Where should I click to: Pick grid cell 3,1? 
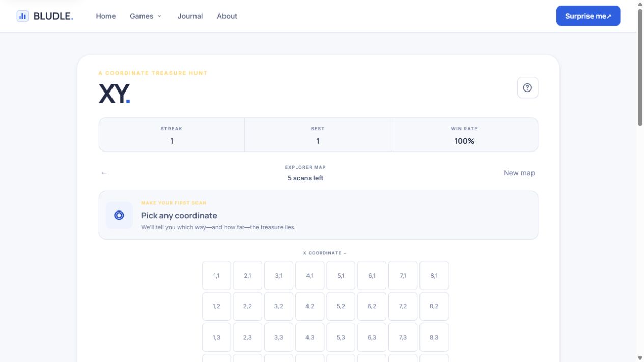[x=278, y=276]
